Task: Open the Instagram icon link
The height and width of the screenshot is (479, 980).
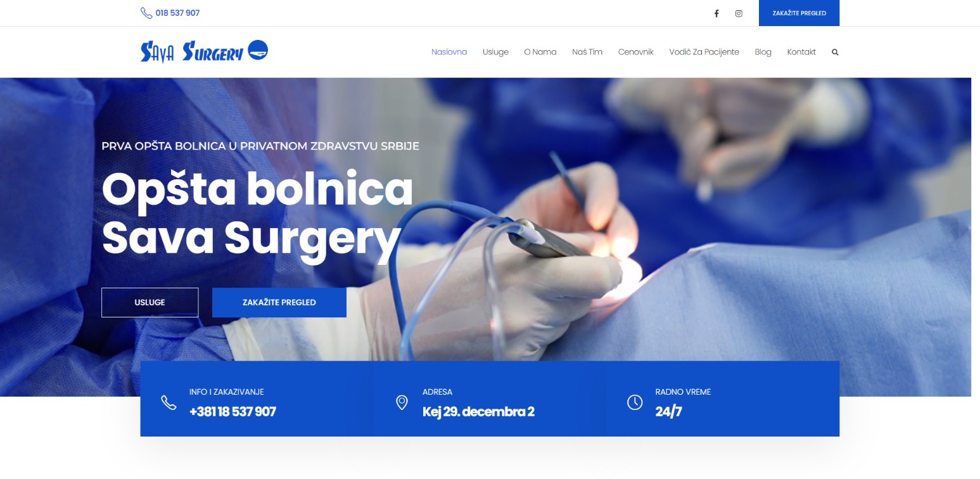Action: [x=739, y=13]
